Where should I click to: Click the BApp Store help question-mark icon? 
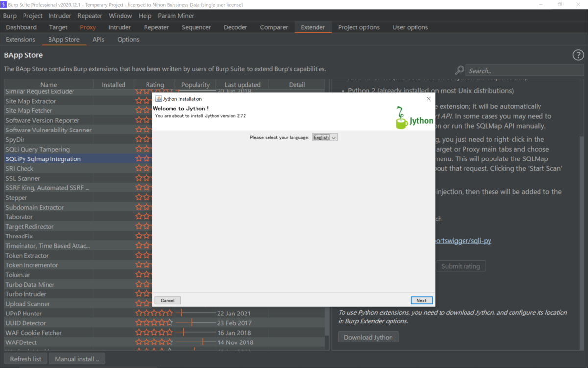click(x=578, y=55)
